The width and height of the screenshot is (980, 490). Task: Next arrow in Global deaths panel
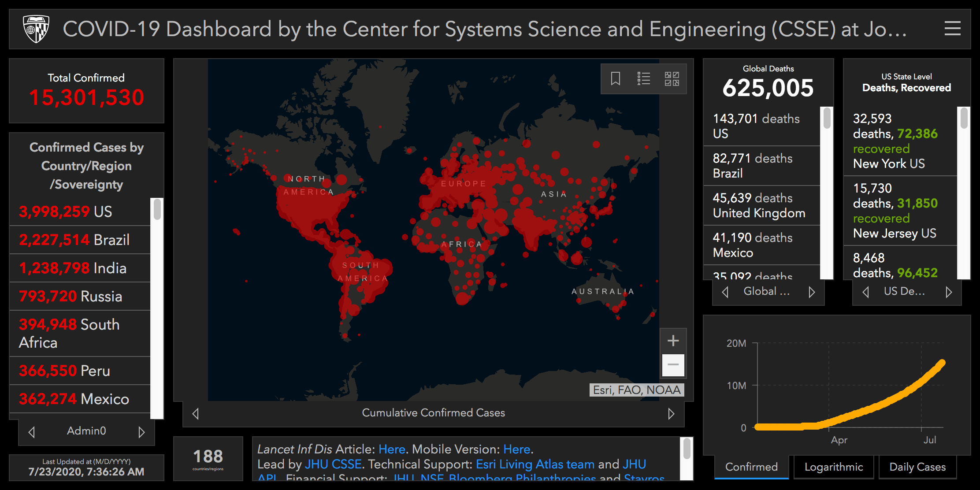click(812, 292)
